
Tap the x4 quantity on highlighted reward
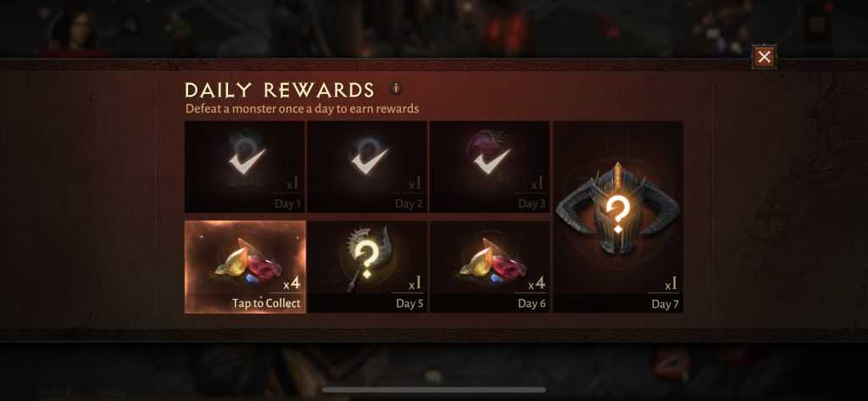pyautogui.click(x=292, y=284)
